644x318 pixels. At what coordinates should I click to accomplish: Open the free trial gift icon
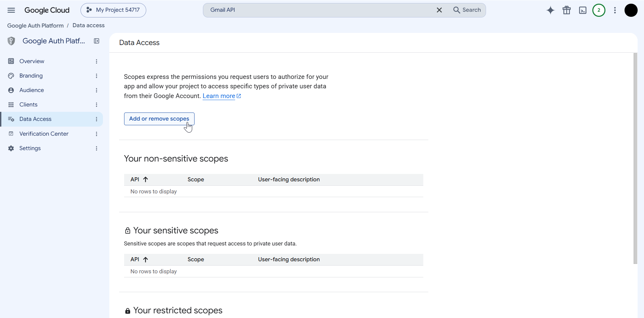click(x=567, y=10)
